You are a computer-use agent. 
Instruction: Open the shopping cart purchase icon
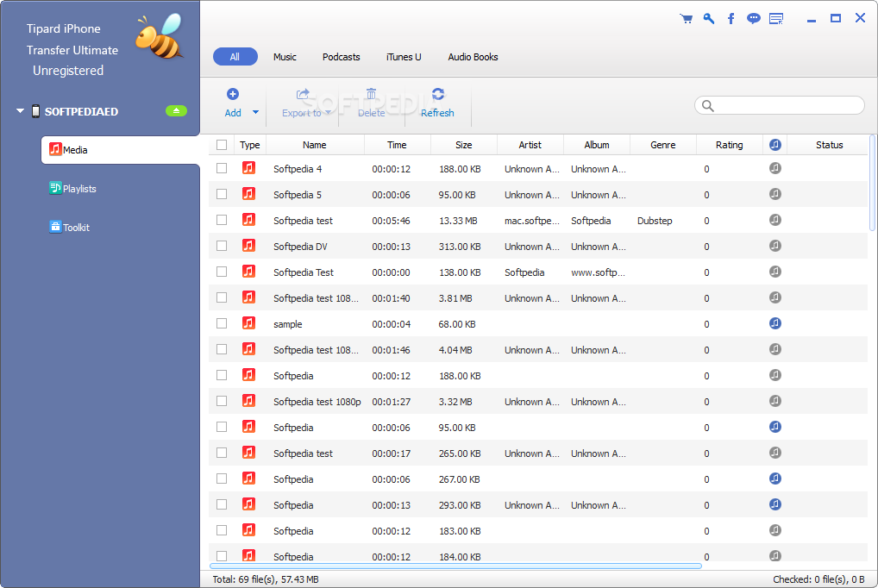[686, 19]
